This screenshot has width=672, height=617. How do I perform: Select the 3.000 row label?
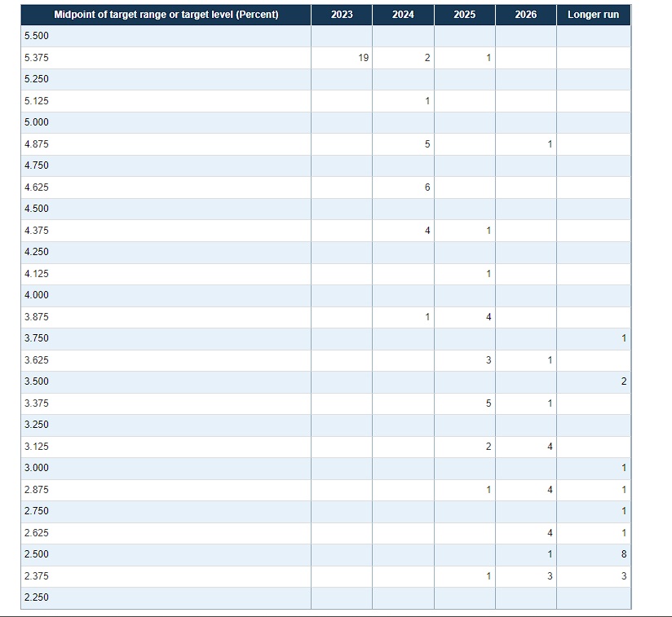(37, 468)
